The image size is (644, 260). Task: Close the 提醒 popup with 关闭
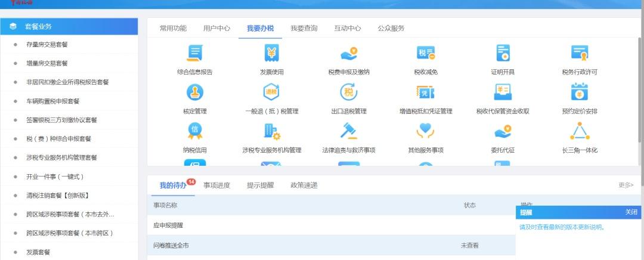631,212
